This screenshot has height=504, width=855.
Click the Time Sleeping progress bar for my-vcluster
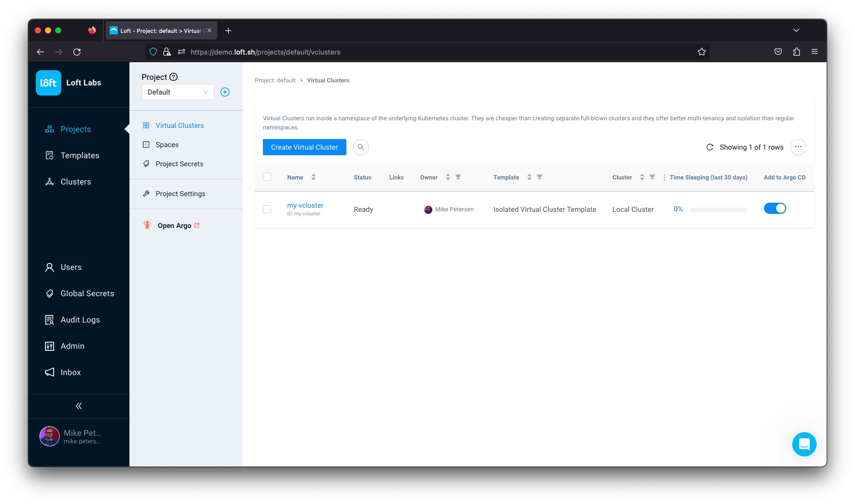click(x=719, y=209)
